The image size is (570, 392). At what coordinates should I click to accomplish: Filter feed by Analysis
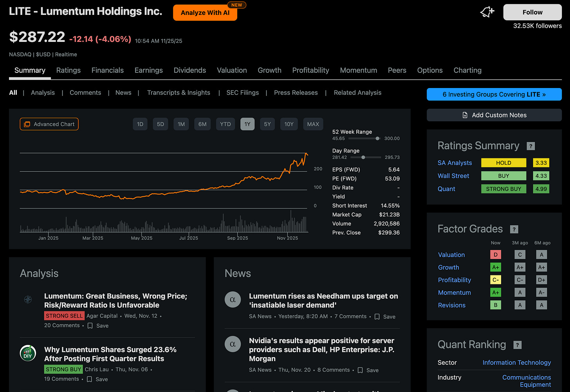[x=43, y=93]
